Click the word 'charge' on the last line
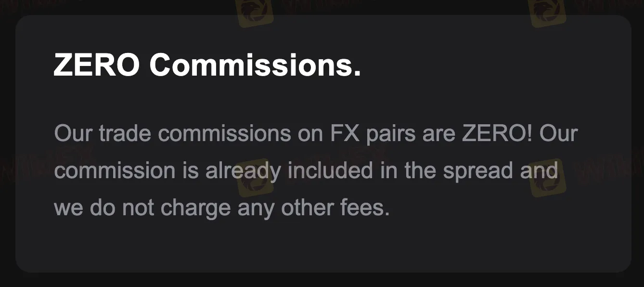Image resolution: width=644 pixels, height=287 pixels. [x=195, y=208]
